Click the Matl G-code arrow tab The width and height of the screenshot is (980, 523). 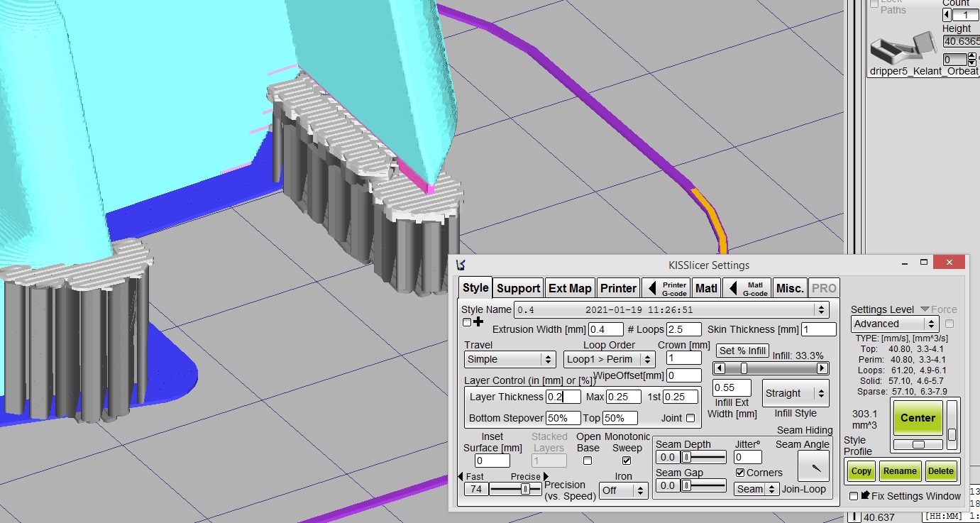coord(747,288)
